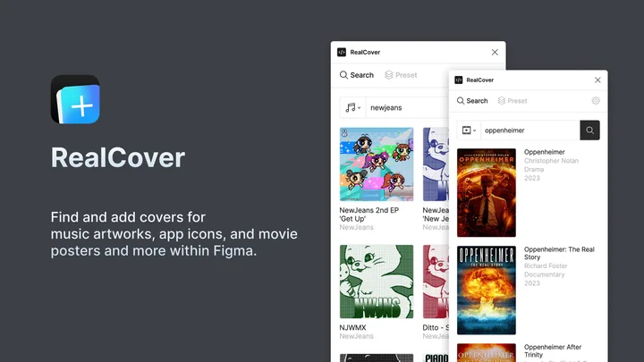Open music category dropdown in back window

[352, 107]
